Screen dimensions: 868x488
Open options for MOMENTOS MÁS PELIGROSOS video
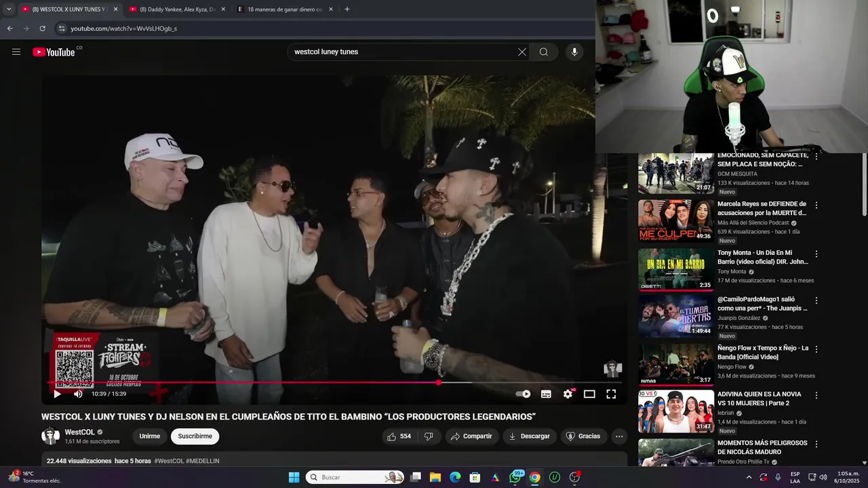[x=816, y=445]
